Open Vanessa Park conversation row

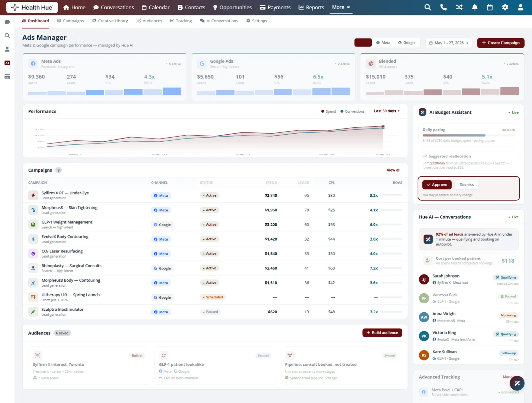click(468, 298)
